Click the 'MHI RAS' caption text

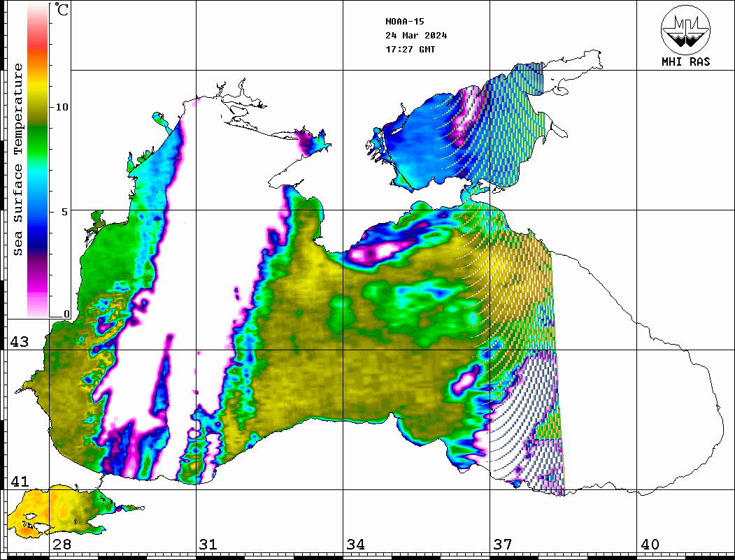(685, 62)
